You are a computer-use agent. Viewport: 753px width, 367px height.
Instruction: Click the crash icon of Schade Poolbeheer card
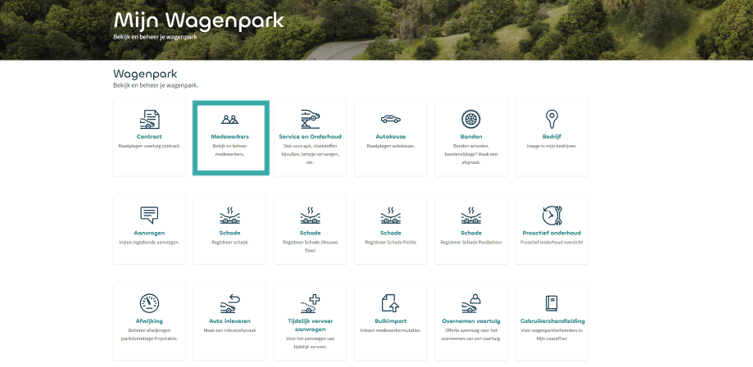point(471,216)
